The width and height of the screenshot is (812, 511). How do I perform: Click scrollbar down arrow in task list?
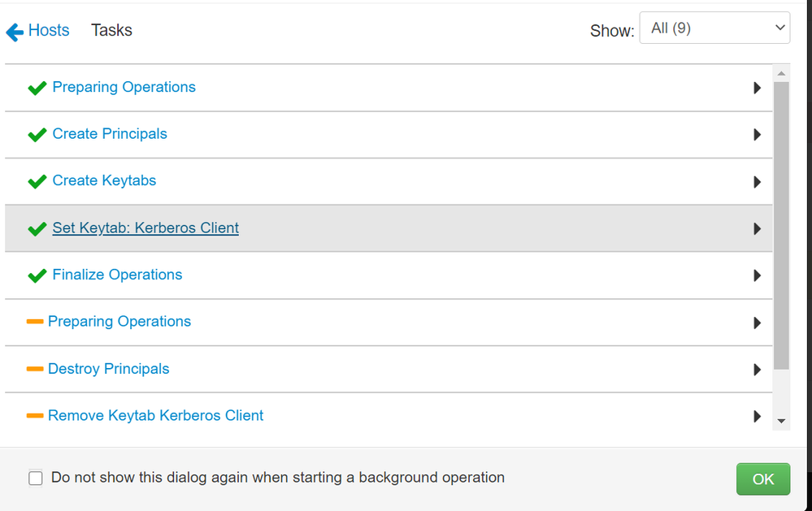(x=781, y=422)
